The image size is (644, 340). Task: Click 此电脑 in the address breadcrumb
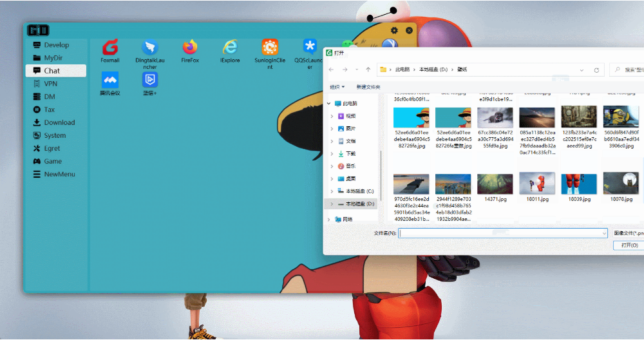402,70
